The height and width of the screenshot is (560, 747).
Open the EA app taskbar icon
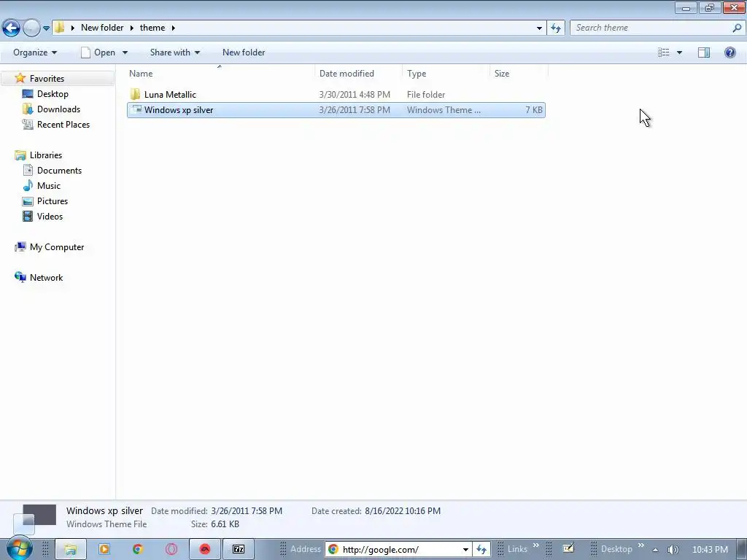click(x=205, y=550)
